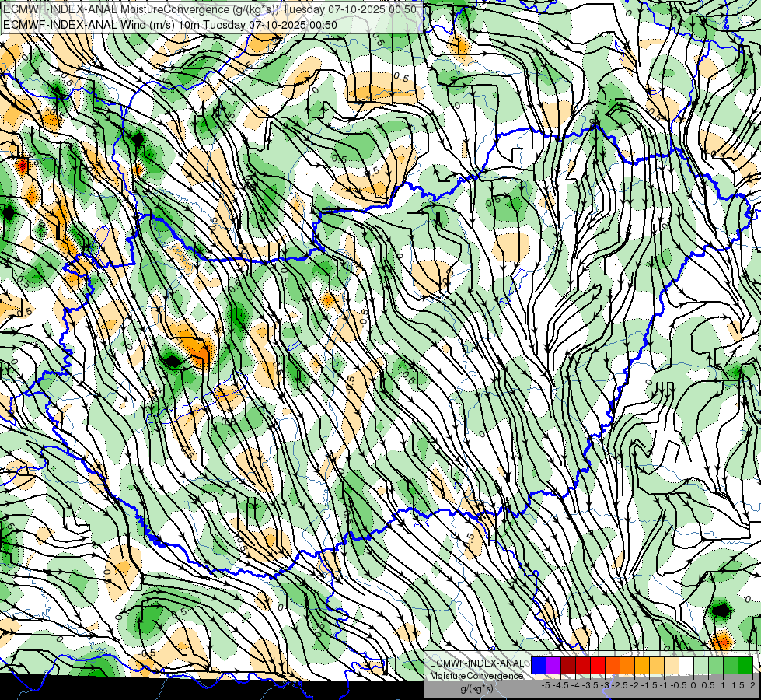Select the purple legend swatch between -5 and -4.5
This screenshot has height=700, width=761.
point(553,665)
